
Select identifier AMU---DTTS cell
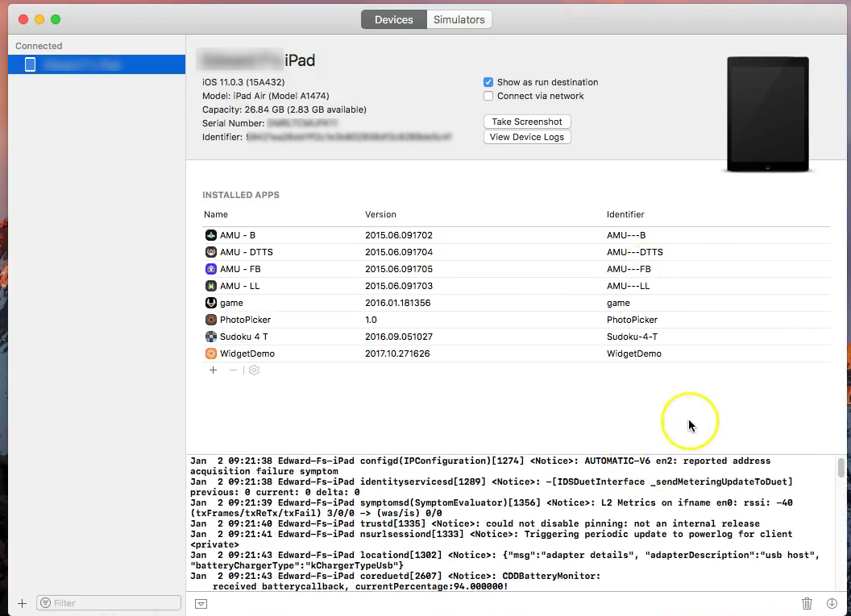click(634, 251)
